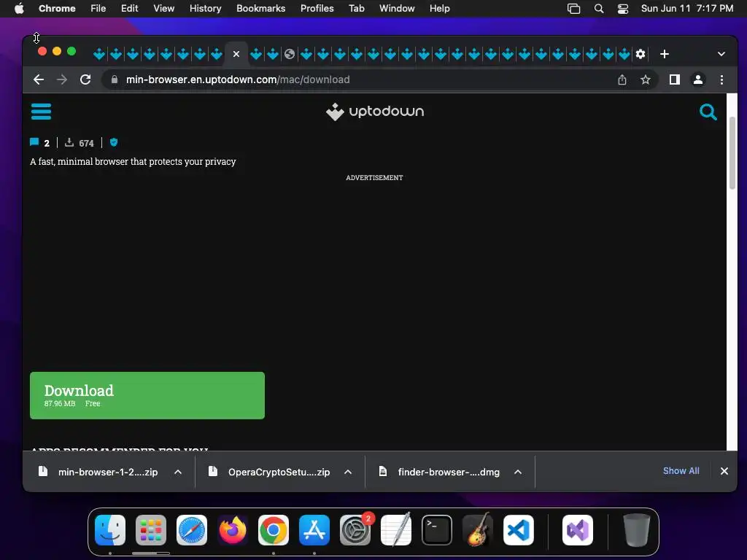Image resolution: width=747 pixels, height=560 pixels.
Task: Click the share page icon
Action: [x=622, y=79]
